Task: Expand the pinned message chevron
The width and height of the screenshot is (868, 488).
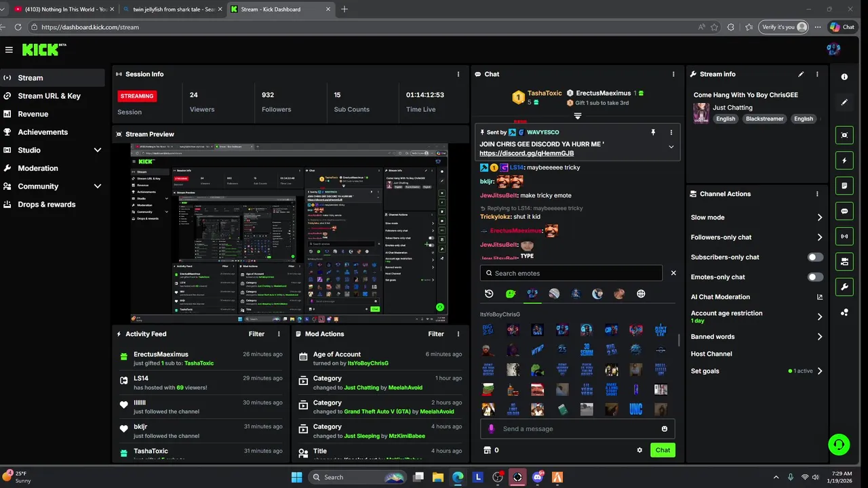Action: [x=671, y=147]
